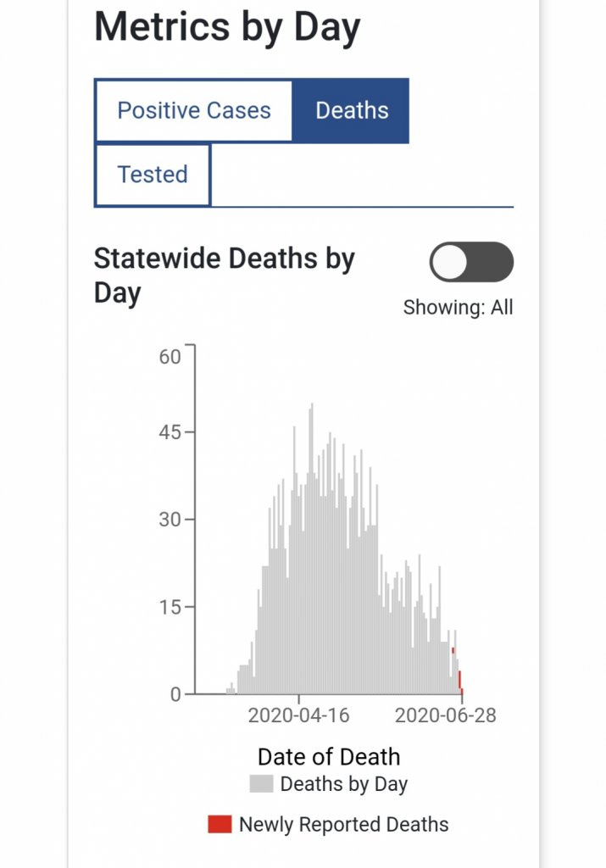606x868 pixels.
Task: Select the 'Newly Reported Deaths' legend text
Action: pyautogui.click(x=343, y=824)
